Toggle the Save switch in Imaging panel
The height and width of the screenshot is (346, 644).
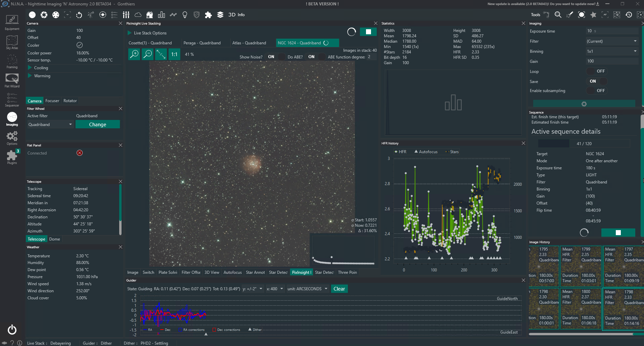[597, 81]
